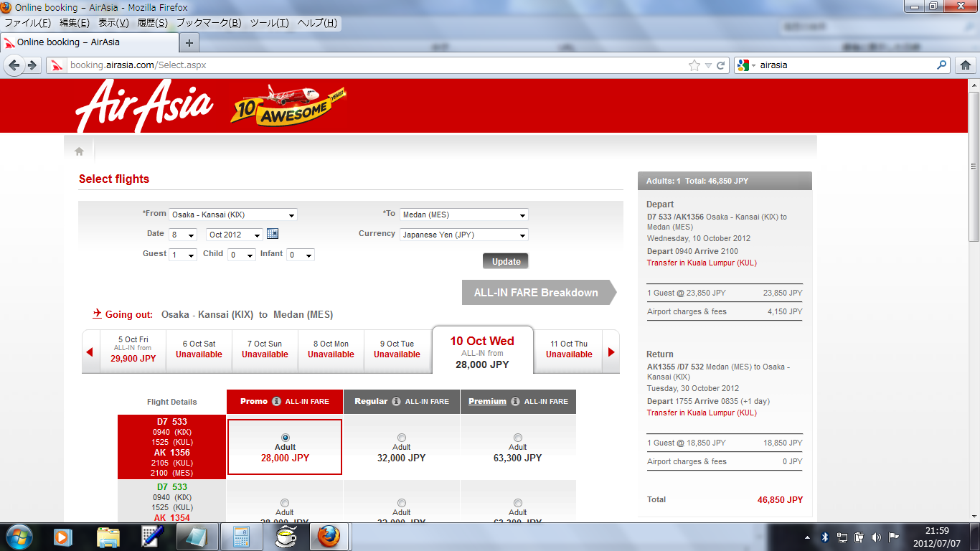Click the Firefox taskbar icon
The image size is (980, 551).
coord(329,537)
